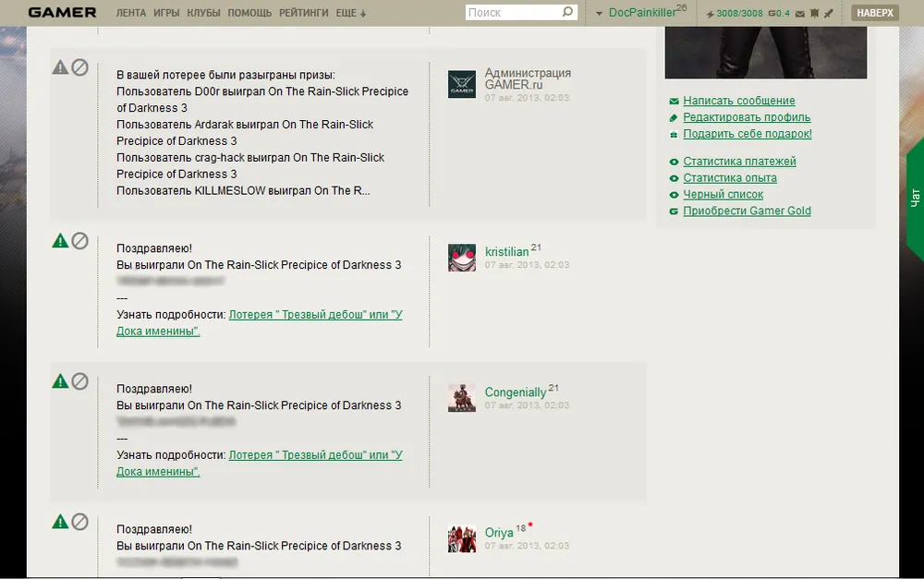Screen dimensions: 924x579
Task: Open the КЛУБЫ section
Action: pyautogui.click(x=203, y=13)
